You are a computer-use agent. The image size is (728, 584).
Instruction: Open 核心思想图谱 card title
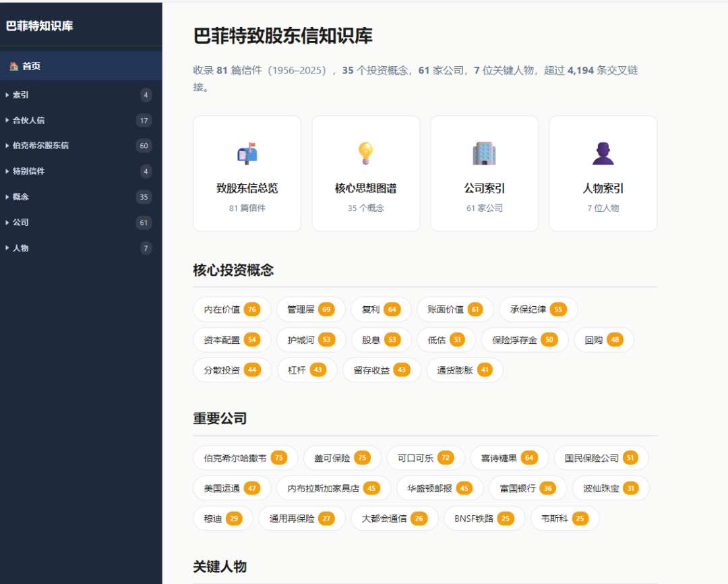366,188
